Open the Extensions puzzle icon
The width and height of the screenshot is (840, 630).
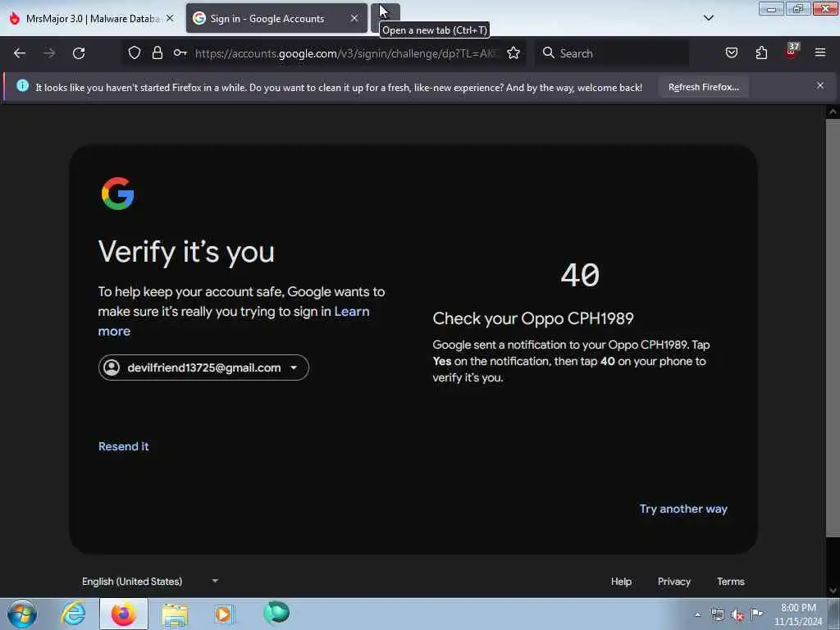coord(761,52)
